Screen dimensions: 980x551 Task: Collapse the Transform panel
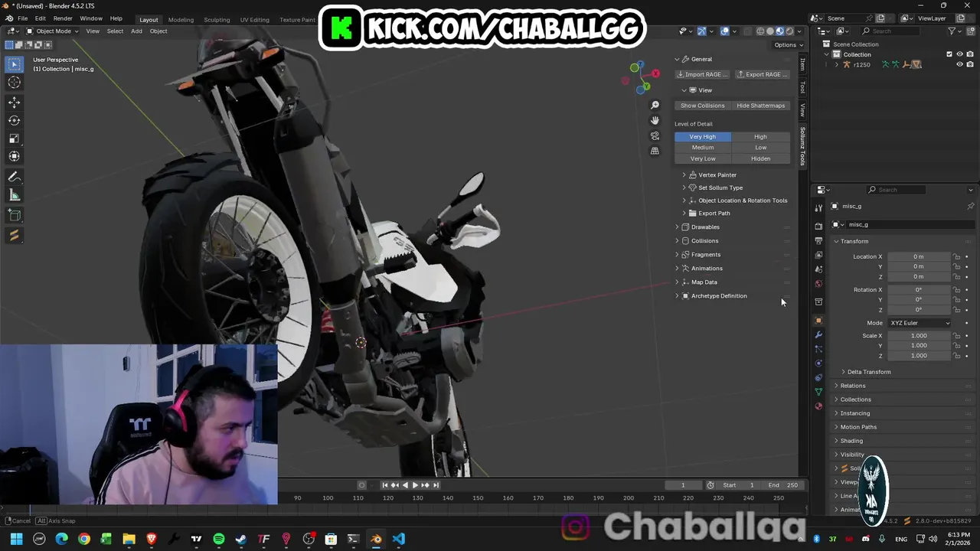pyautogui.click(x=854, y=241)
